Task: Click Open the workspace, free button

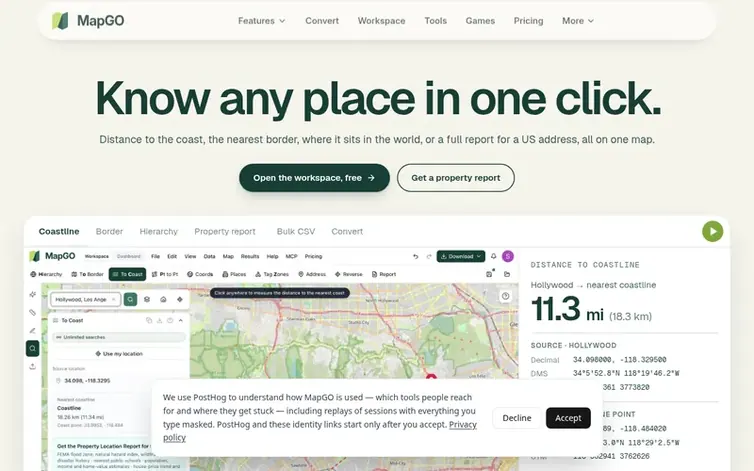Action: pos(314,178)
